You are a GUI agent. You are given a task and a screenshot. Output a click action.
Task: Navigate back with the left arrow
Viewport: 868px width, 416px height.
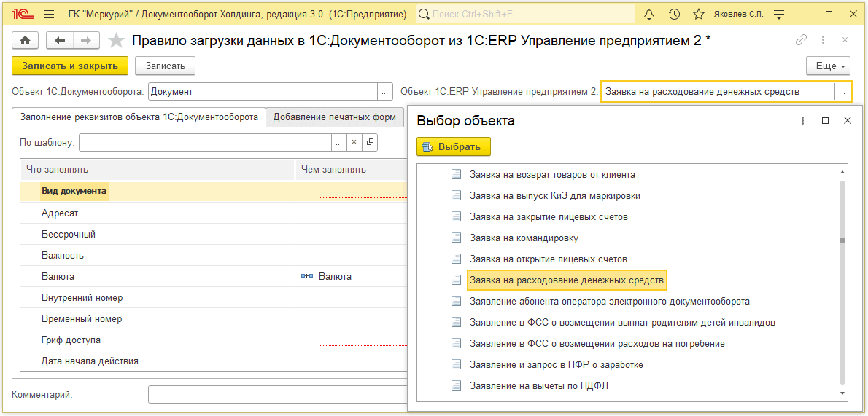[x=61, y=40]
